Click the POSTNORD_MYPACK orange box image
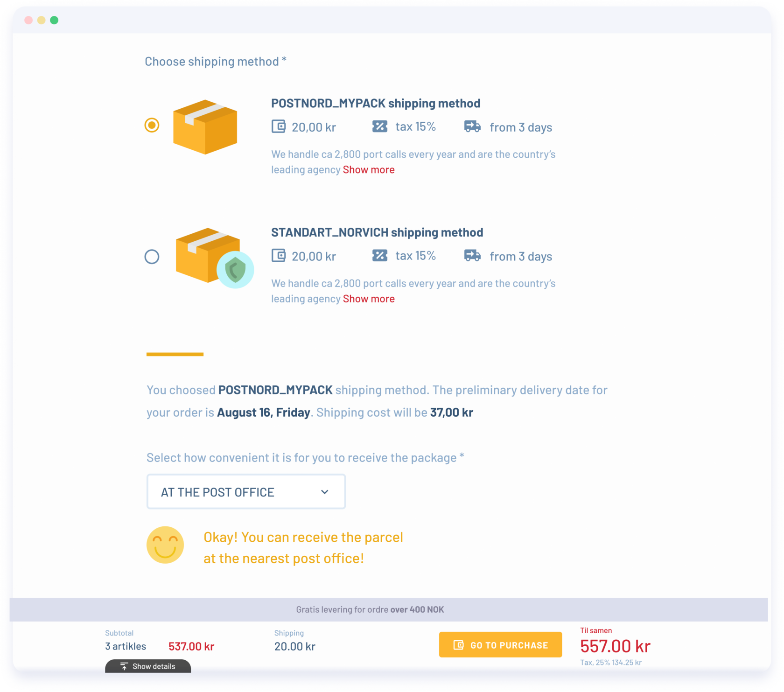This screenshot has height=692, width=784. click(205, 127)
